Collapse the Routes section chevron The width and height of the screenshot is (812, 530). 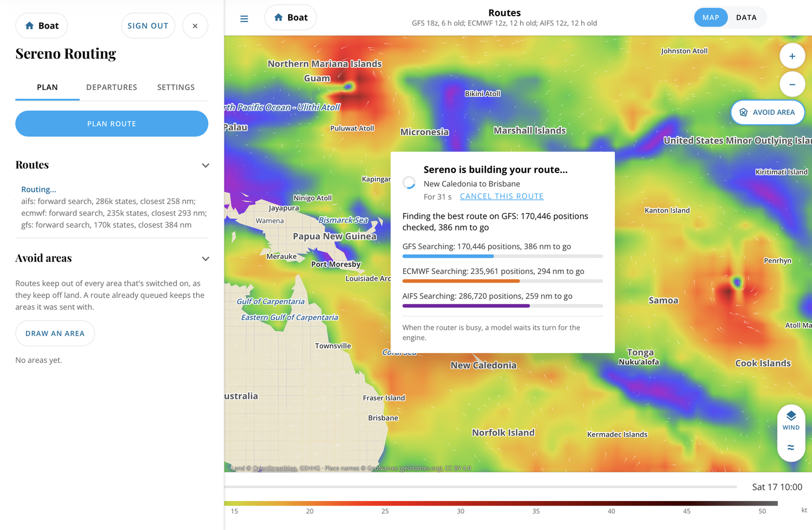[205, 165]
